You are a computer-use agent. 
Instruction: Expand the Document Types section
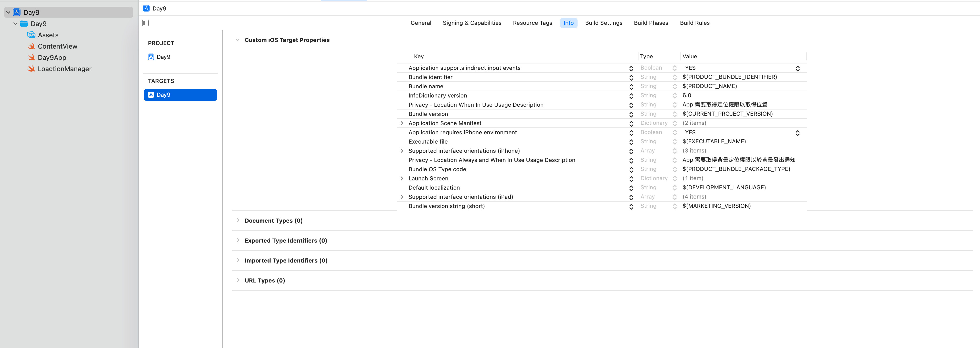click(x=238, y=221)
